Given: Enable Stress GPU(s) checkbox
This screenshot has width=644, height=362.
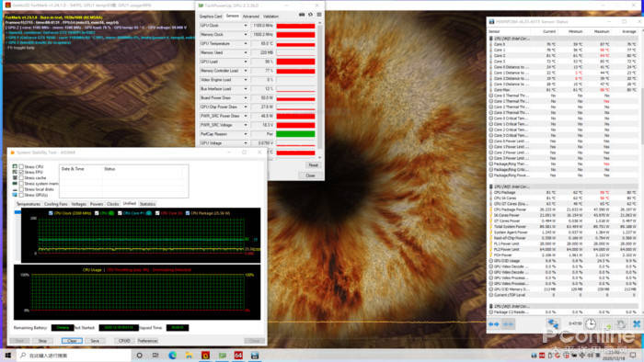Looking at the screenshot, I should [21, 195].
